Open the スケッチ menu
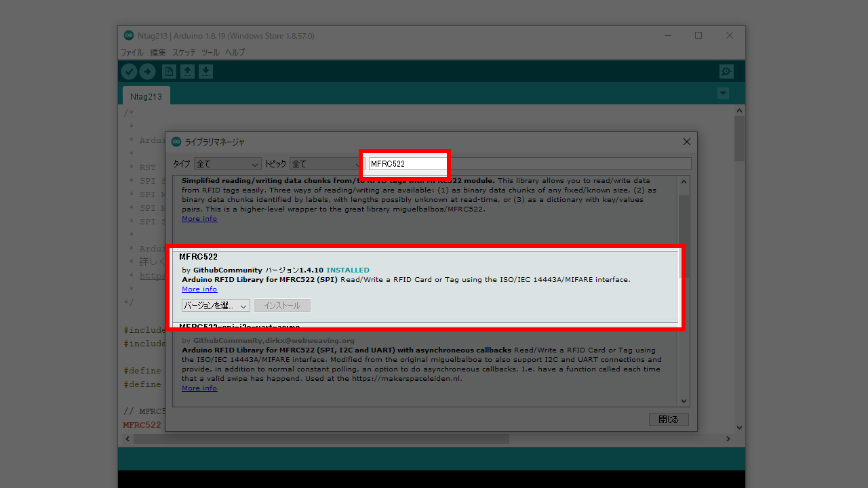 [184, 52]
